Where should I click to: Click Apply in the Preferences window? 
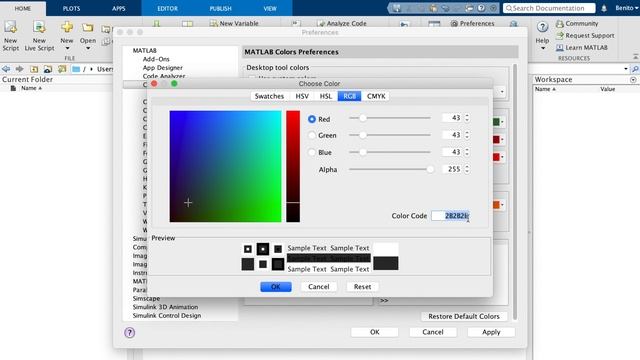(x=491, y=332)
